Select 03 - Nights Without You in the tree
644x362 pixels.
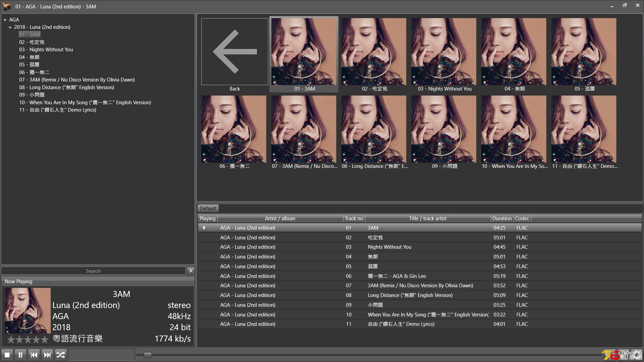pos(46,50)
